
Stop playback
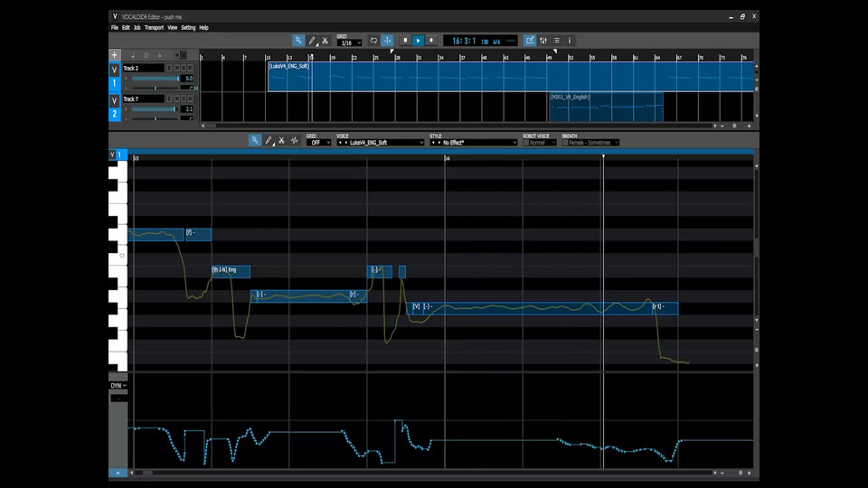405,41
